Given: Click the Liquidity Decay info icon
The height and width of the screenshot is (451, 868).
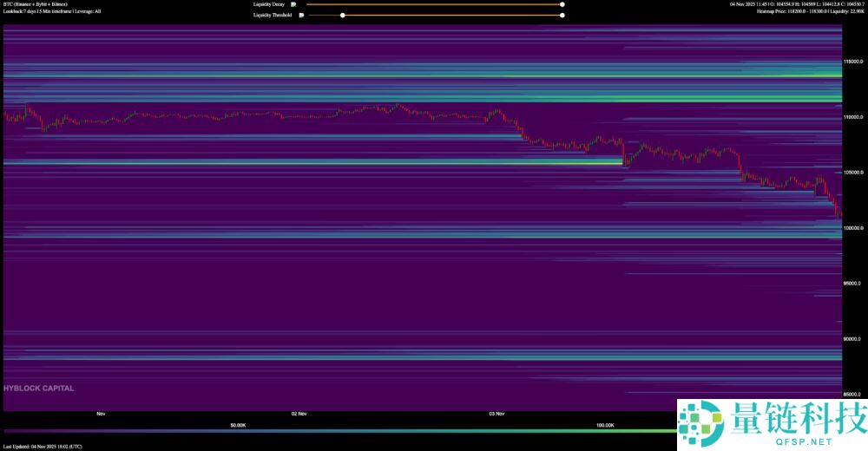Looking at the screenshot, I should (293, 4).
